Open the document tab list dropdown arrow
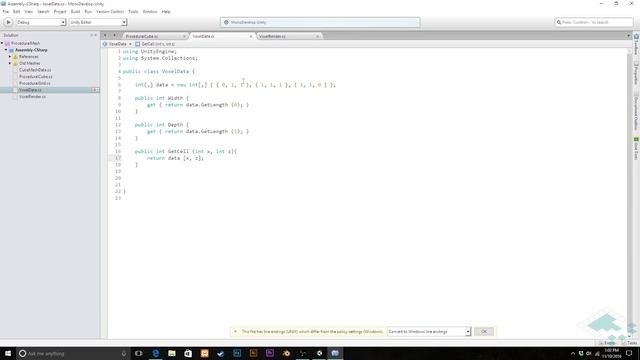Viewport: 640px width, 360px height. [629, 36]
